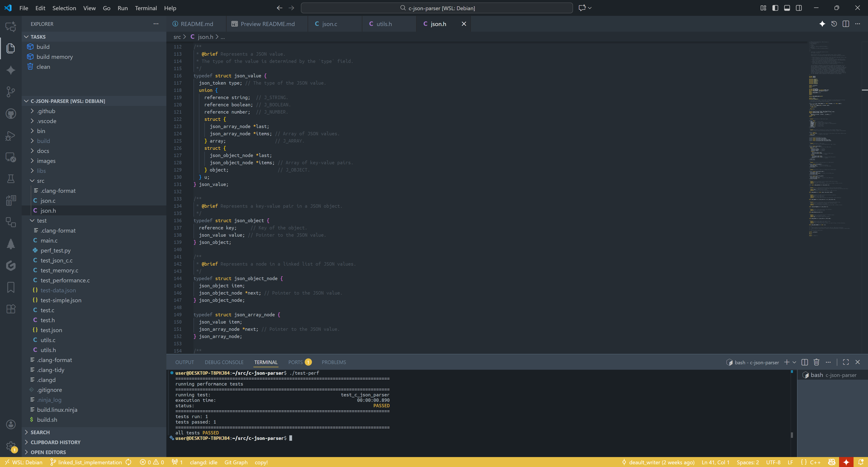Open the Accounts menu icon
This screenshot has height=467, width=868.
[11, 424]
